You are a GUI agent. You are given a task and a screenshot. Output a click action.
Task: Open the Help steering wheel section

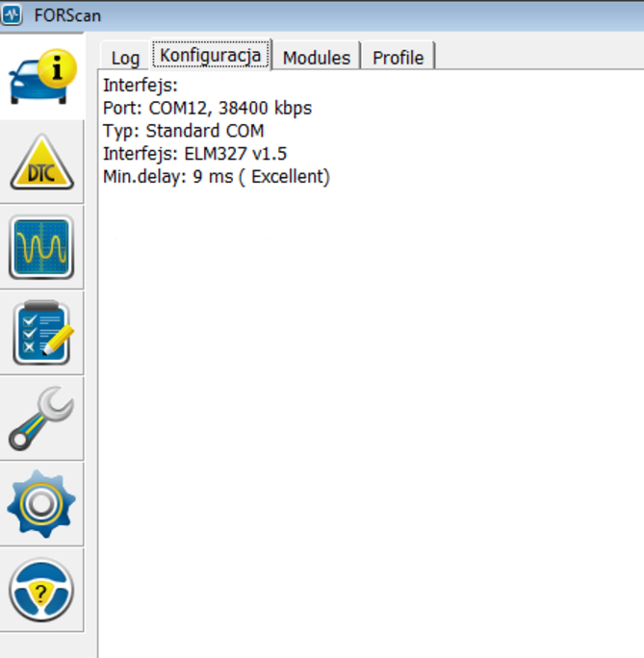tap(42, 590)
